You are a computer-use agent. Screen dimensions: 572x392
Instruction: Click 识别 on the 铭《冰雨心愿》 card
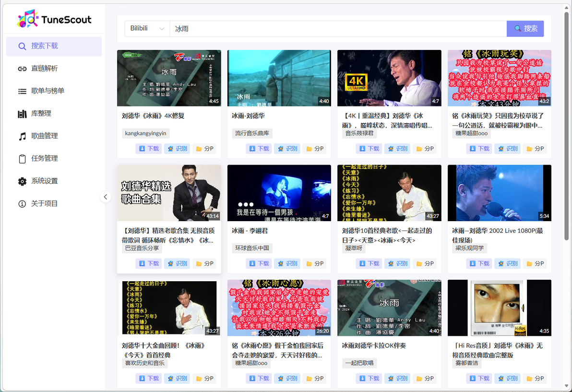[x=287, y=378]
